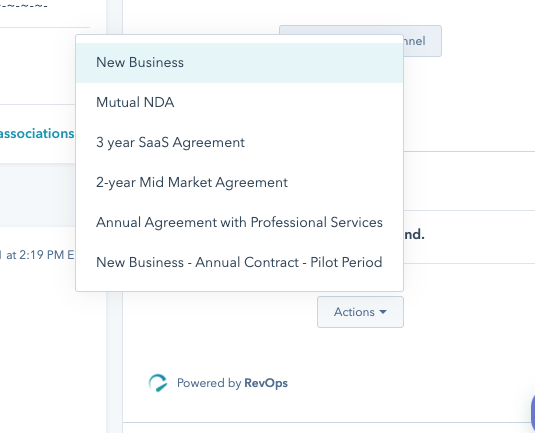
Task: Click the "Powered by" footer text
Action: point(209,383)
